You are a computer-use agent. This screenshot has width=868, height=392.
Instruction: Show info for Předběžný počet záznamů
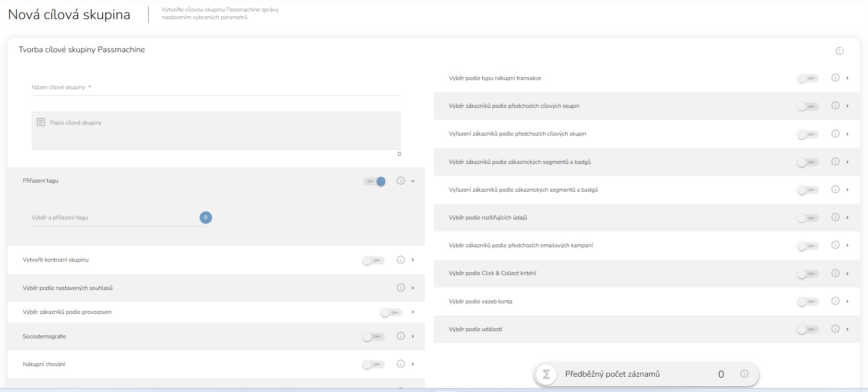tap(744, 374)
